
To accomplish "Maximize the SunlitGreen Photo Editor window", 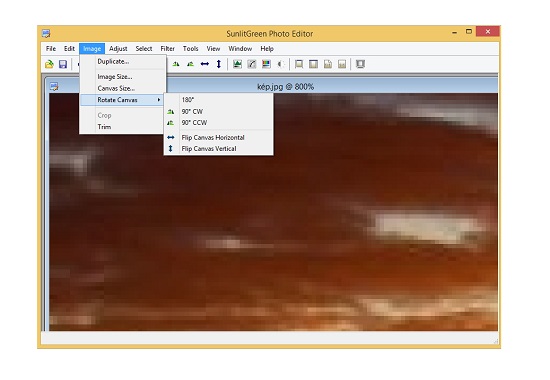I will pos(469,32).
